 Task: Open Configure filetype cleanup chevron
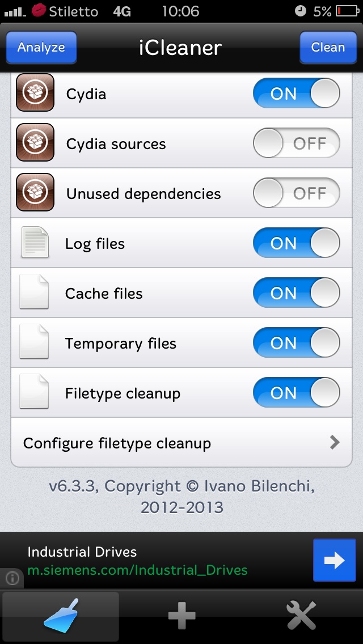(x=335, y=442)
